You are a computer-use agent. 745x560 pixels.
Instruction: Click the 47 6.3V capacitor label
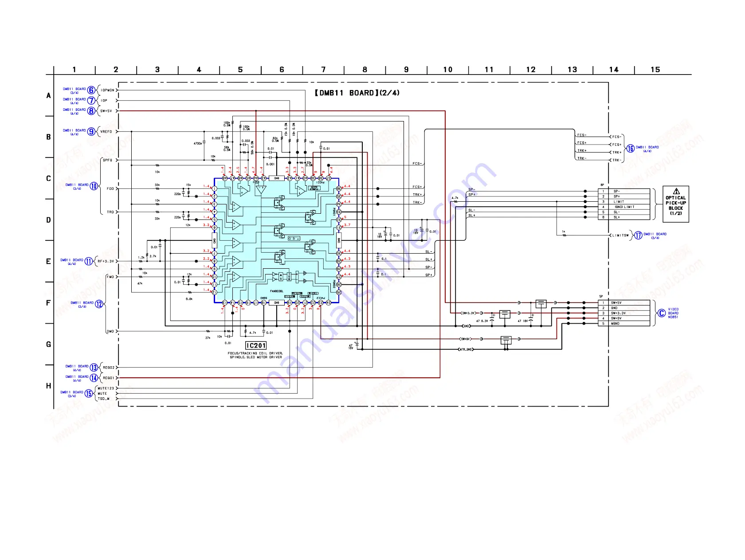click(x=482, y=321)
